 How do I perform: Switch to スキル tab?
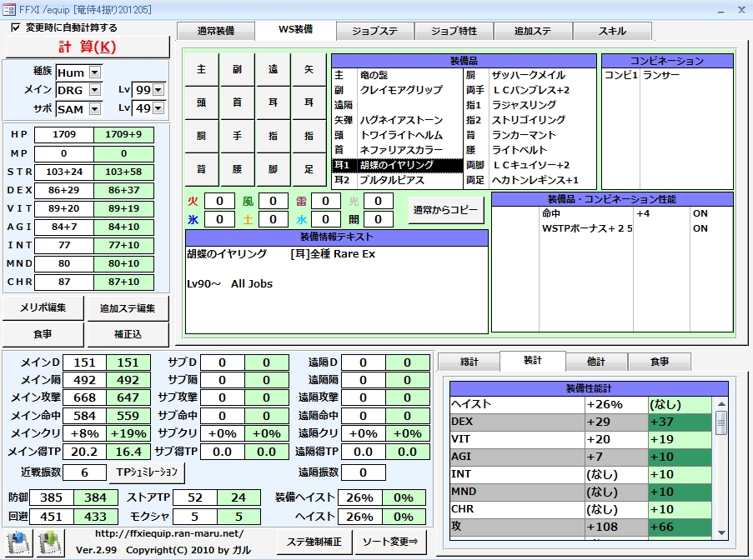pyautogui.click(x=612, y=31)
